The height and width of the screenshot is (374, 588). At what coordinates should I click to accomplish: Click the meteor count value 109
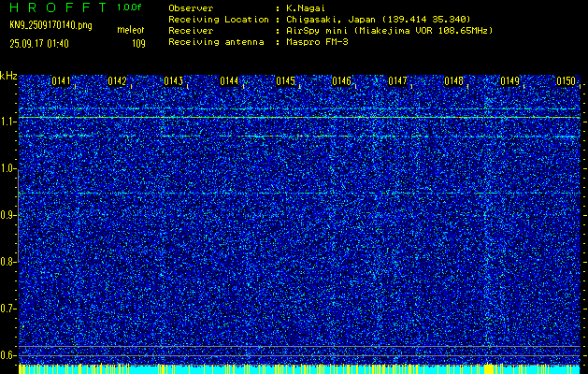point(138,44)
